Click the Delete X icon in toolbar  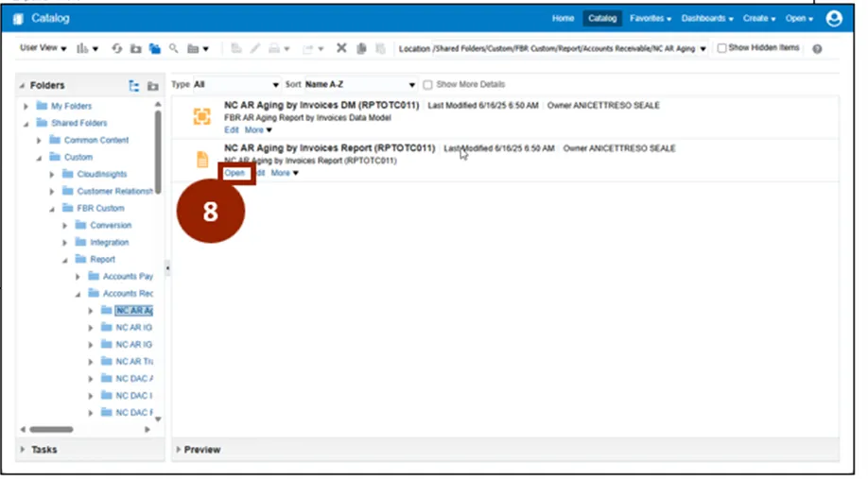341,48
